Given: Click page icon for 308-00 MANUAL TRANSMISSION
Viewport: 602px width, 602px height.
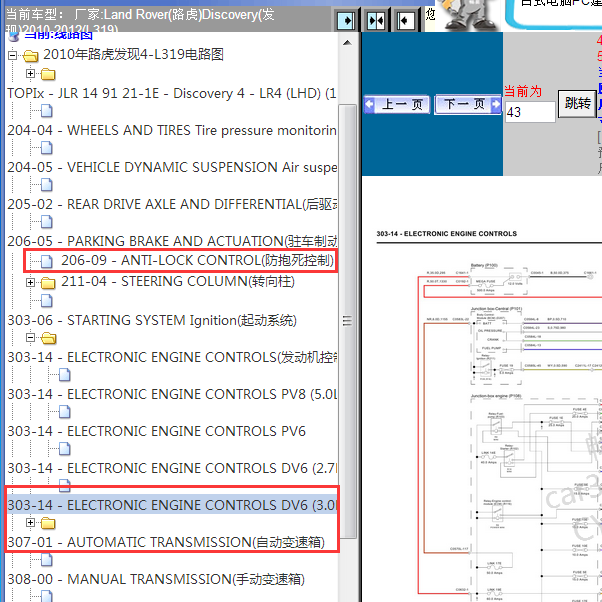Looking at the screenshot, I should tap(46, 560).
